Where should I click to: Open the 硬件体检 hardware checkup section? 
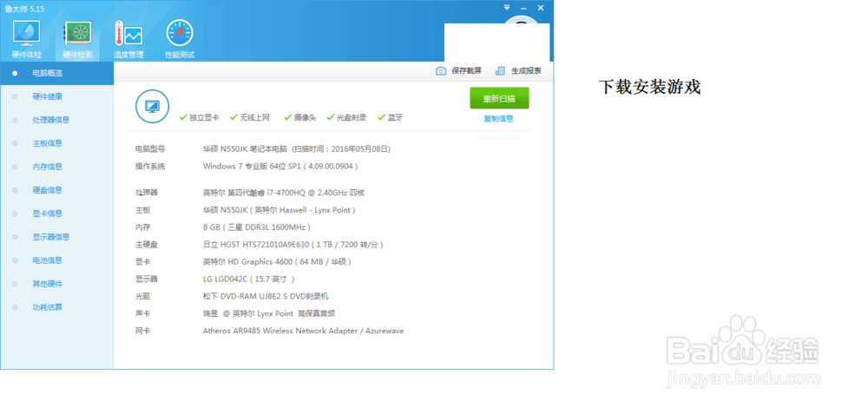(27, 40)
